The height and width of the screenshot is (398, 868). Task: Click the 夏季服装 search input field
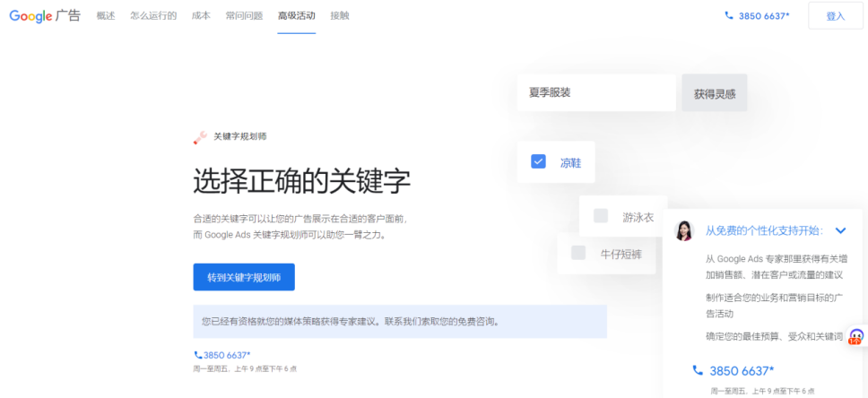[x=597, y=93]
